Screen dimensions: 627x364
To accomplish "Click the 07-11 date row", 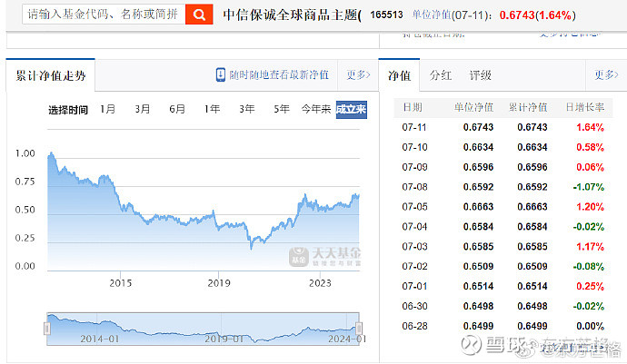I will tap(503, 127).
